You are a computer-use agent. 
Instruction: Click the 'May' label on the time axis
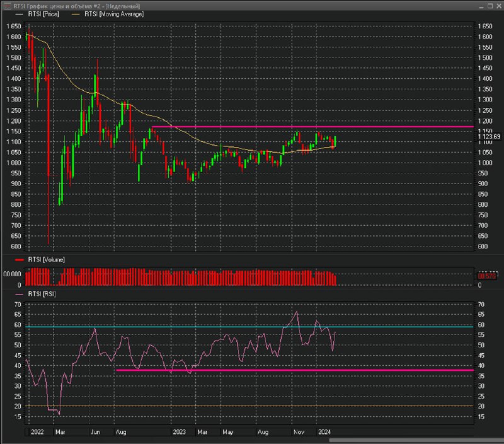click(228, 432)
